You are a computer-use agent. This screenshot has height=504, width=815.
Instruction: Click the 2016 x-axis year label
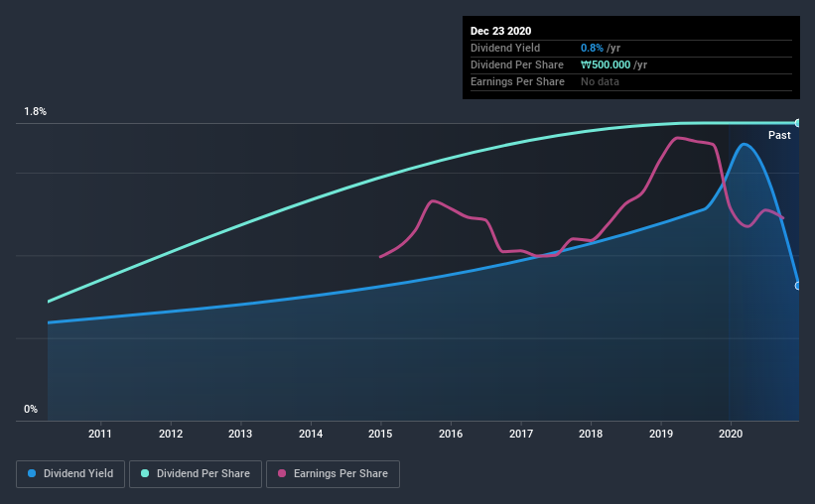point(451,434)
